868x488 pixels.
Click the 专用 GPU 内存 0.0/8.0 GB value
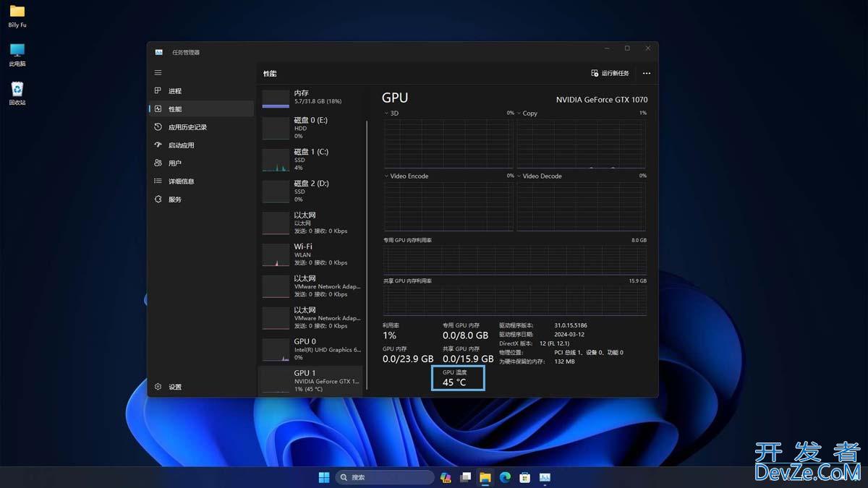[465, 335]
